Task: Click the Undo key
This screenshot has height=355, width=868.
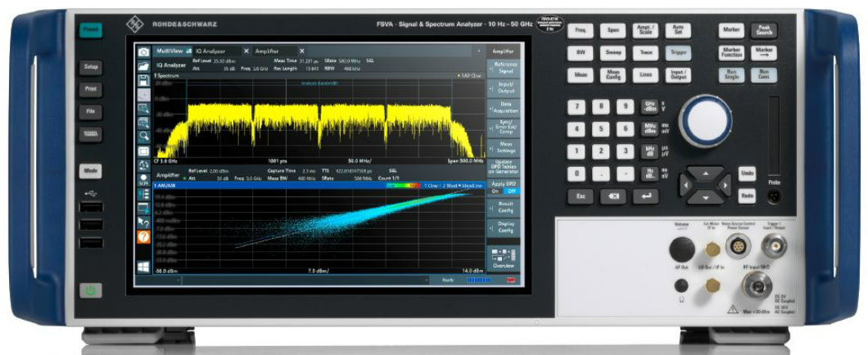Action: [747, 174]
